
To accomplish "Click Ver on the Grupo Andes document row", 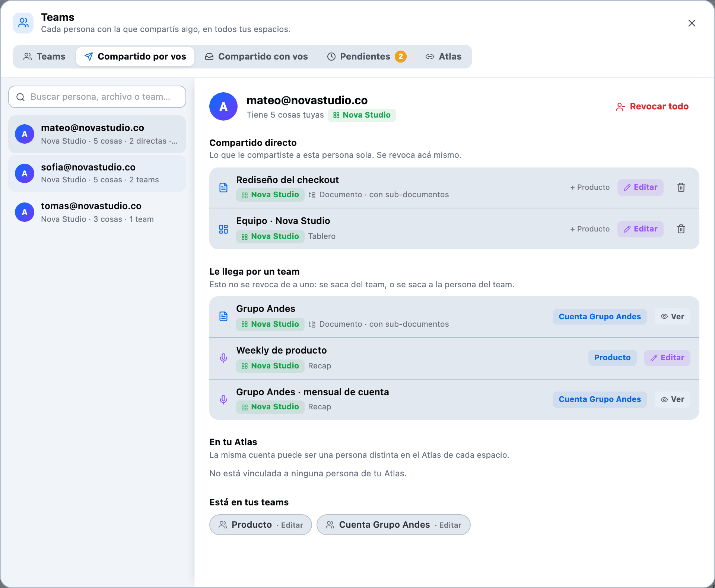I will pyautogui.click(x=673, y=317).
